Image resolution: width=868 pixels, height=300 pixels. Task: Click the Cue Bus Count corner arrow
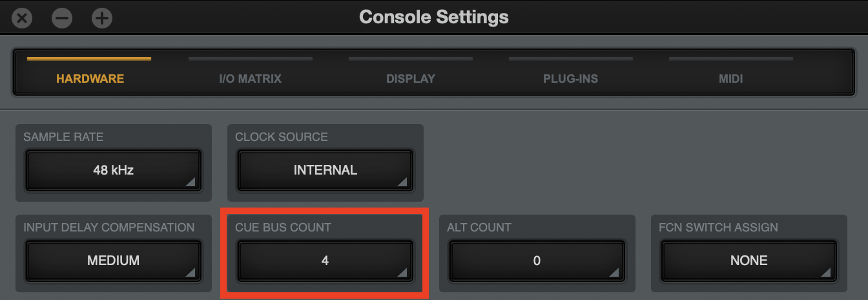403,273
